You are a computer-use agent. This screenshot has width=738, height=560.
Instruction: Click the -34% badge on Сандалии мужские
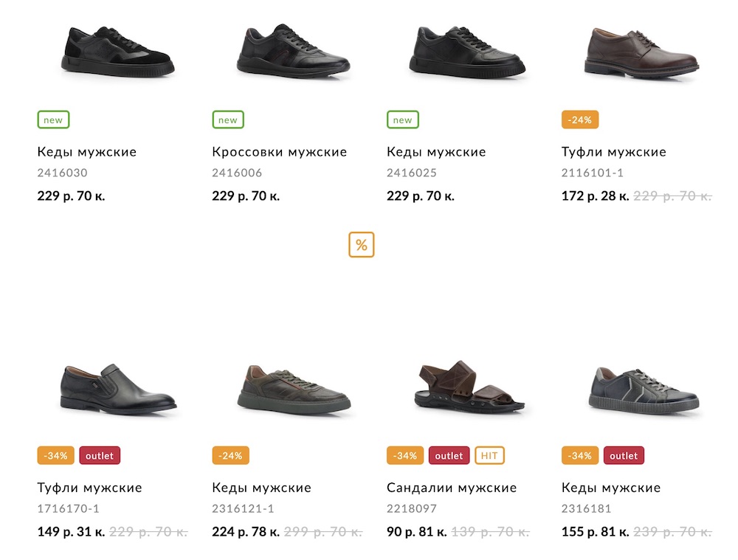pos(405,455)
